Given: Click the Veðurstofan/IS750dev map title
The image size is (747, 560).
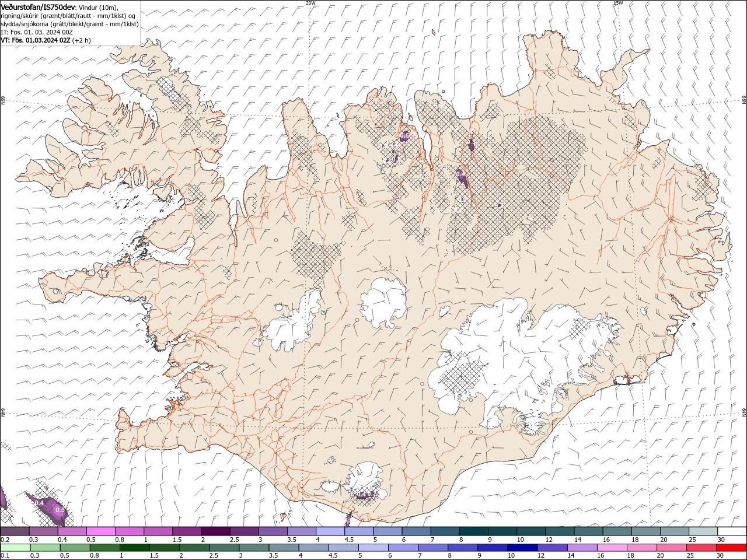Looking at the screenshot, I should 38,7.
